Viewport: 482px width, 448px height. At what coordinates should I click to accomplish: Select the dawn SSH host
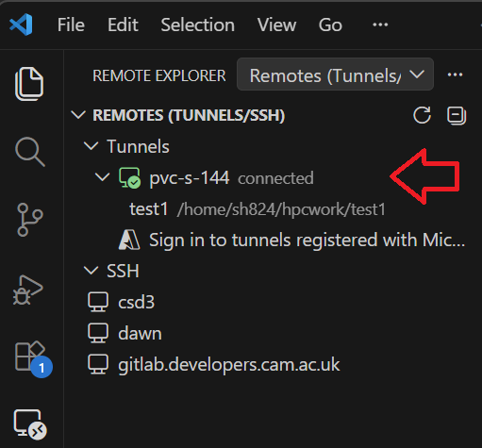click(x=140, y=333)
